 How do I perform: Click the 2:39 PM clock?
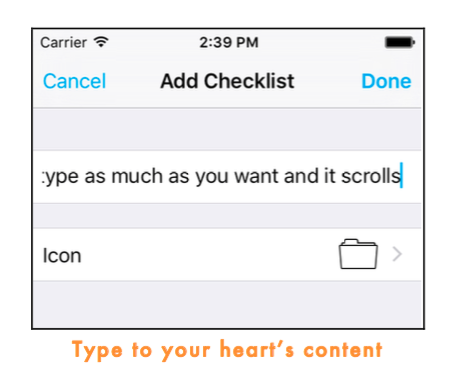point(229,42)
